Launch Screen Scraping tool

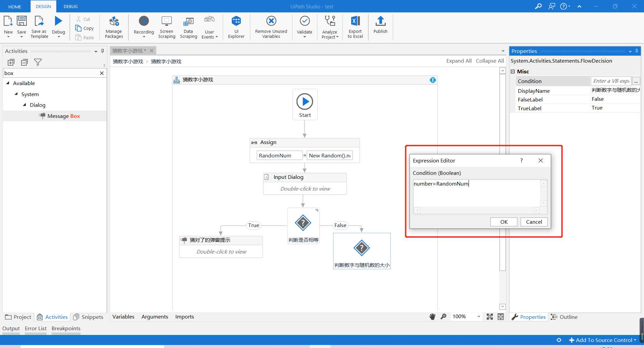pyautogui.click(x=167, y=27)
